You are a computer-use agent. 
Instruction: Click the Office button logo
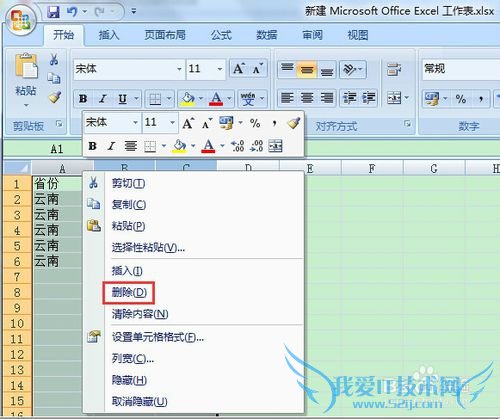pos(20,20)
